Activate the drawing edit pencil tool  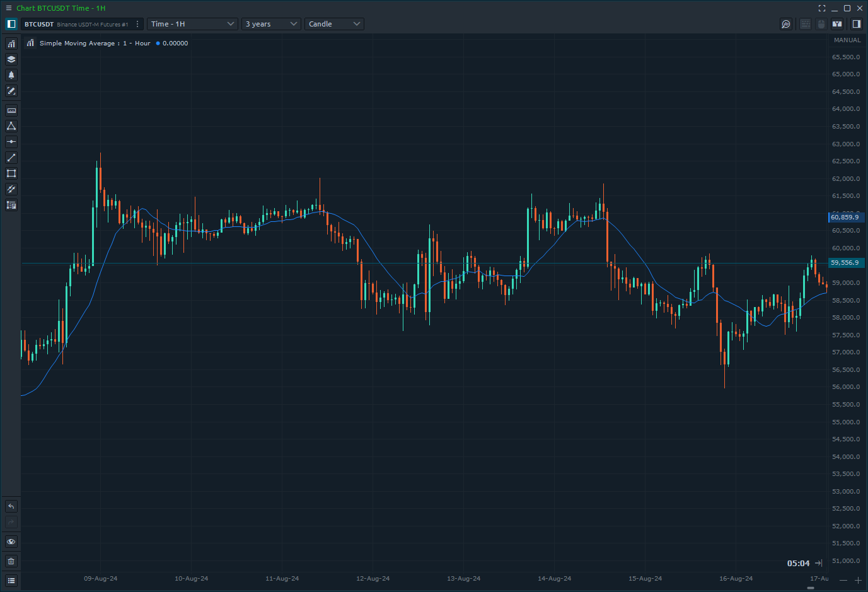[11, 91]
